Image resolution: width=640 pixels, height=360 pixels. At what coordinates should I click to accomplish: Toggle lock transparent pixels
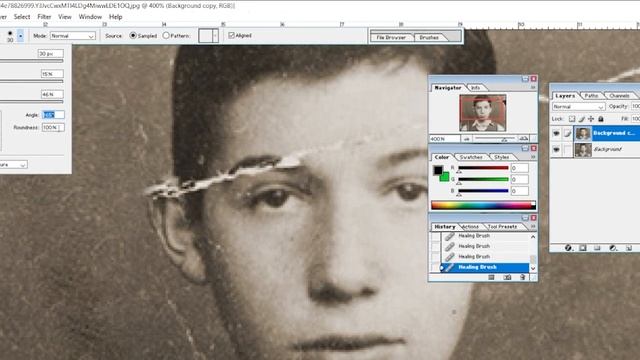pyautogui.click(x=572, y=119)
